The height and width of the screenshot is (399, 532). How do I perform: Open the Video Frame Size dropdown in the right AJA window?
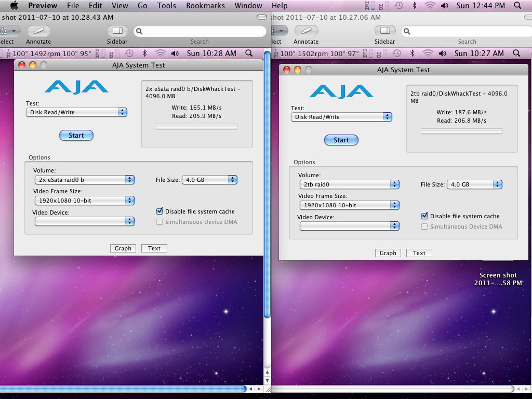click(x=350, y=205)
